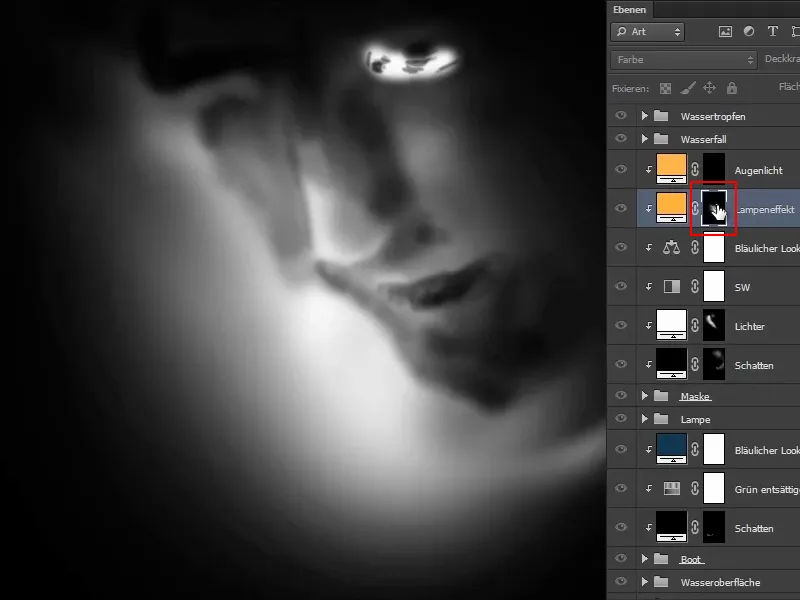Screen dimensions: 800x600
Task: Select the Lichter layer name
Action: pos(749,327)
